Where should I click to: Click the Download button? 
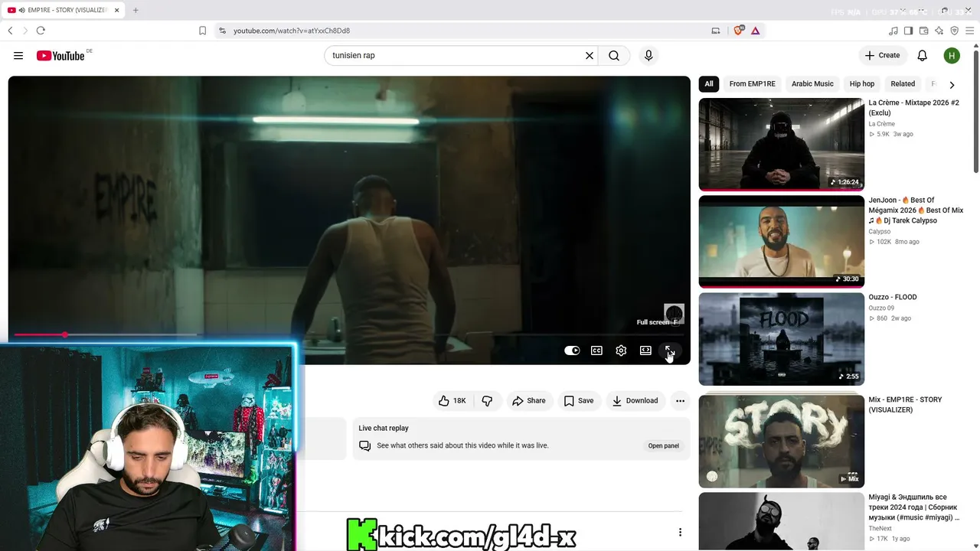tap(635, 400)
